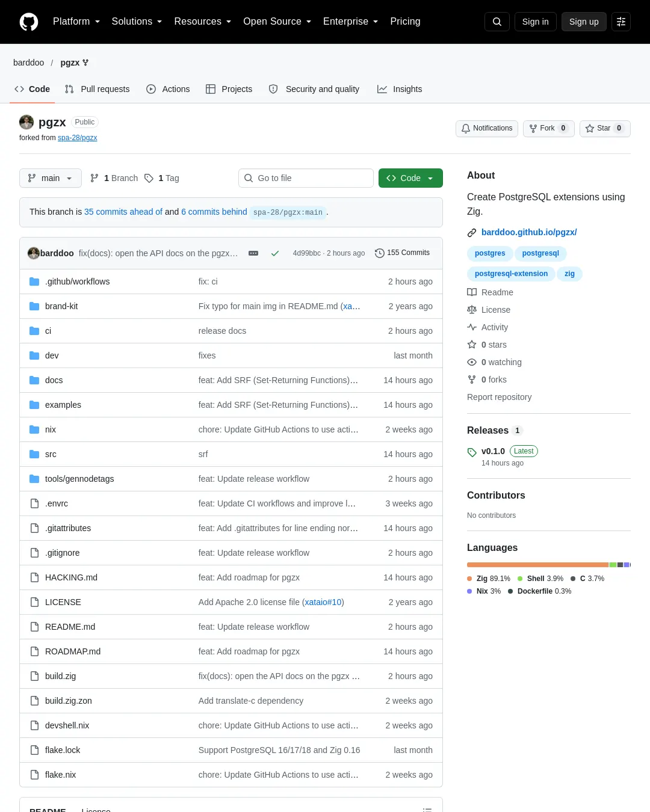Screen dimensions: 650x812
Task: Switch to the Pull requests tab
Action: click(x=97, y=89)
